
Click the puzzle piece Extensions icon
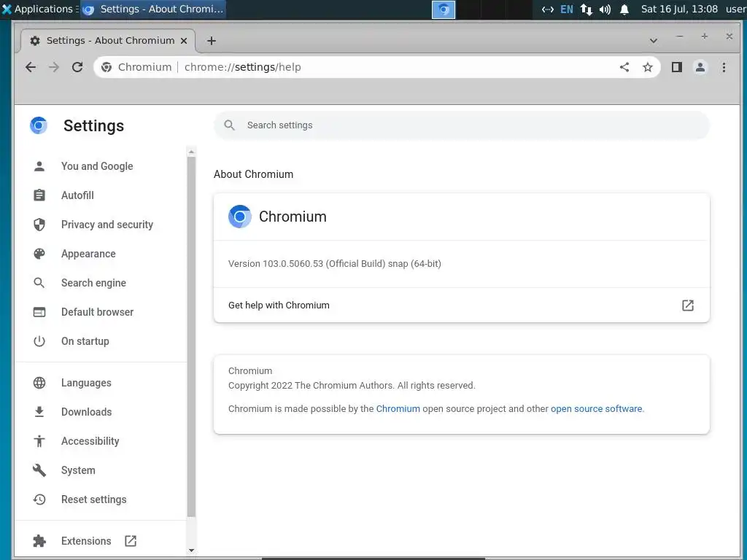point(39,541)
